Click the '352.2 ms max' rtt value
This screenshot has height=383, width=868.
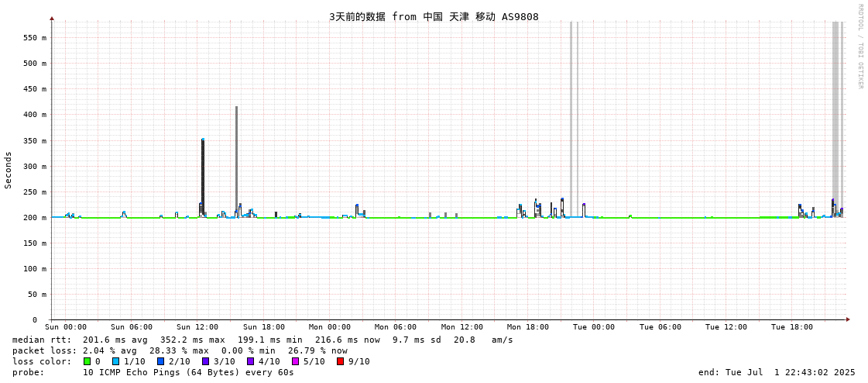(193, 340)
